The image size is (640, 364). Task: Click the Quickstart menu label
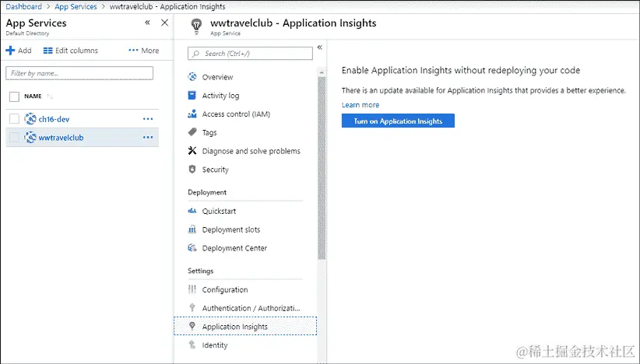point(220,211)
